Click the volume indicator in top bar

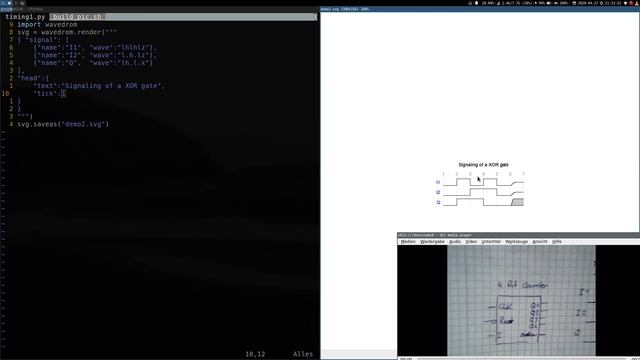tap(561, 3)
